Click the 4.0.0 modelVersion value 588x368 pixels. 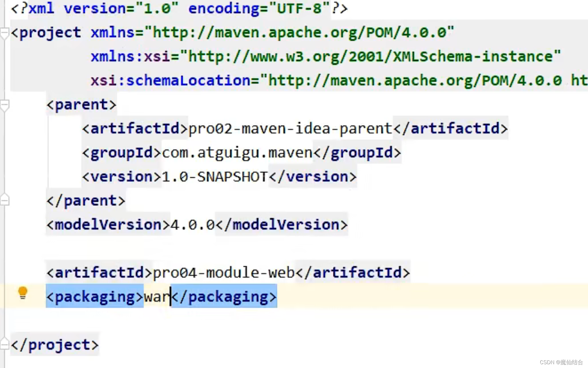click(193, 225)
